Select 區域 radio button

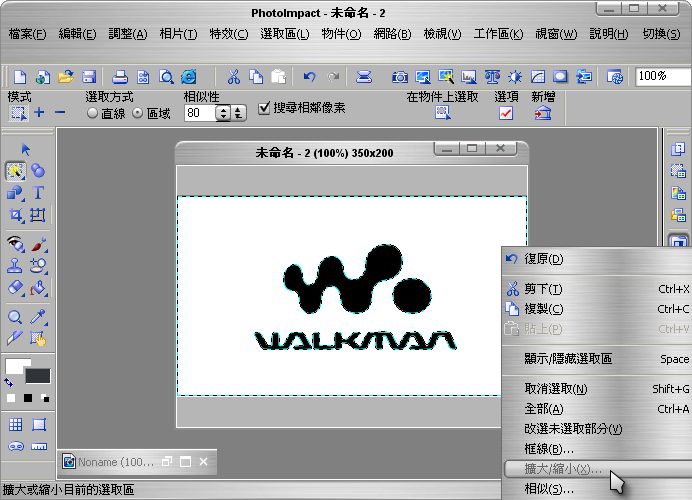pos(138,113)
